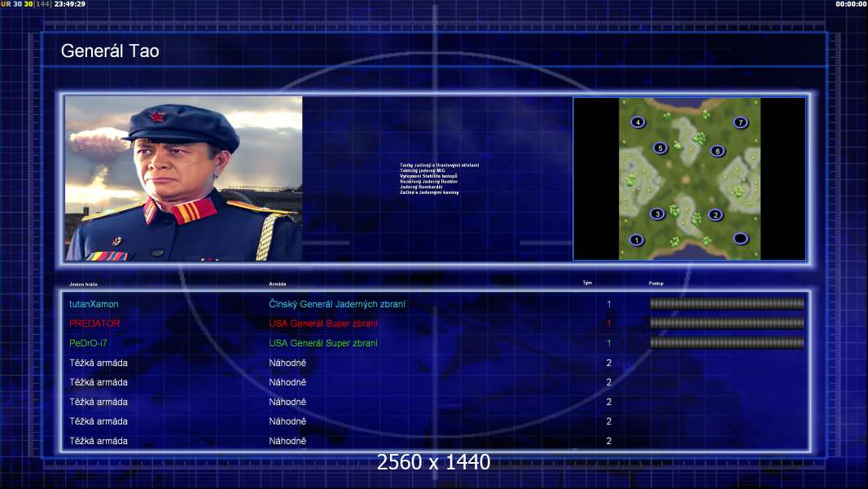Click the Postup column header

click(656, 283)
